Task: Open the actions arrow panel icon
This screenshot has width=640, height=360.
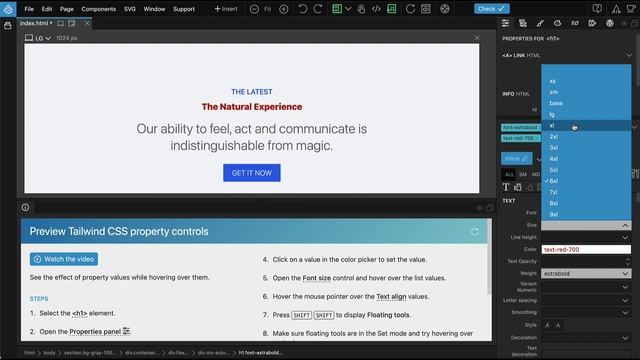Action: click(x=592, y=23)
